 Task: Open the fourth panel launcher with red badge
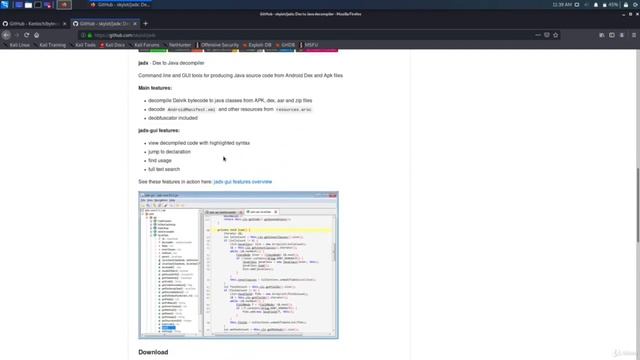(x=48, y=5)
